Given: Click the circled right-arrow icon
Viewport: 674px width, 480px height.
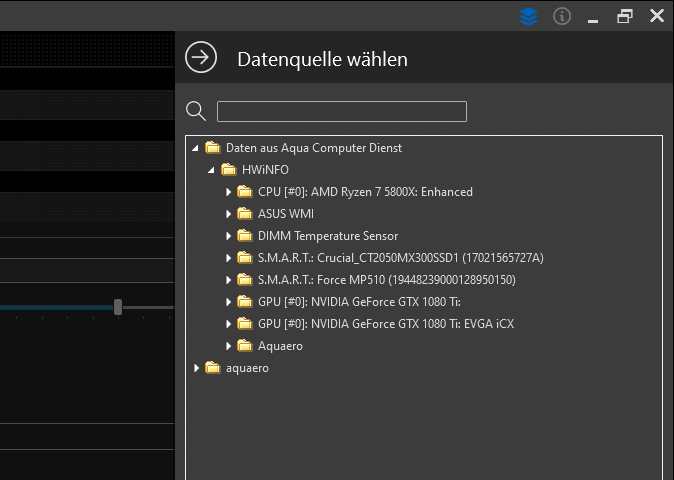Looking at the screenshot, I should (x=201, y=58).
